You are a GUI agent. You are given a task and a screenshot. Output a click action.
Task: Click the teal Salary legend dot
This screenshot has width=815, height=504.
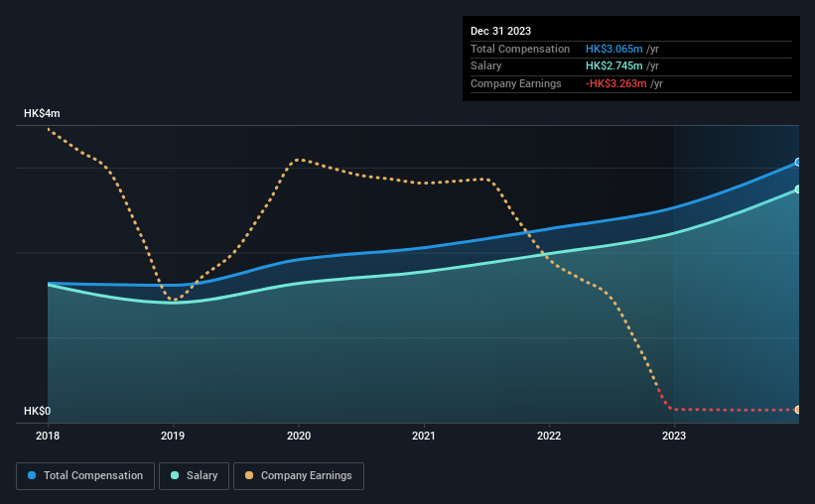pyautogui.click(x=175, y=475)
